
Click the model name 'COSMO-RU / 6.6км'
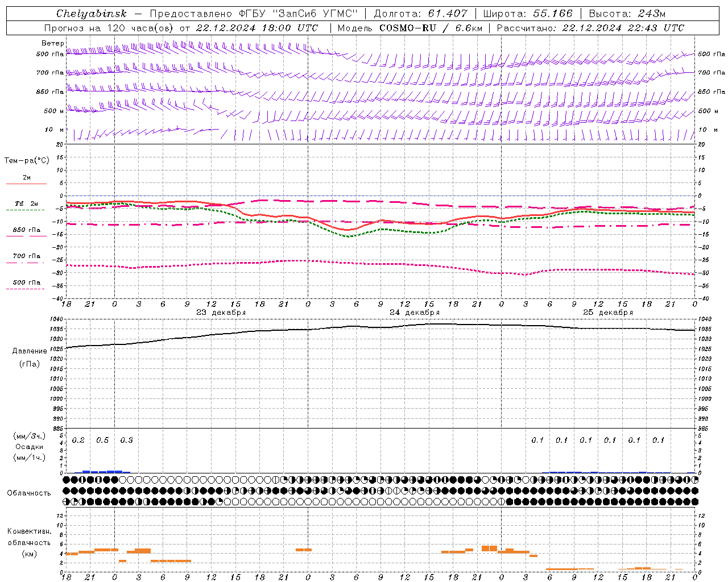[x=432, y=28]
